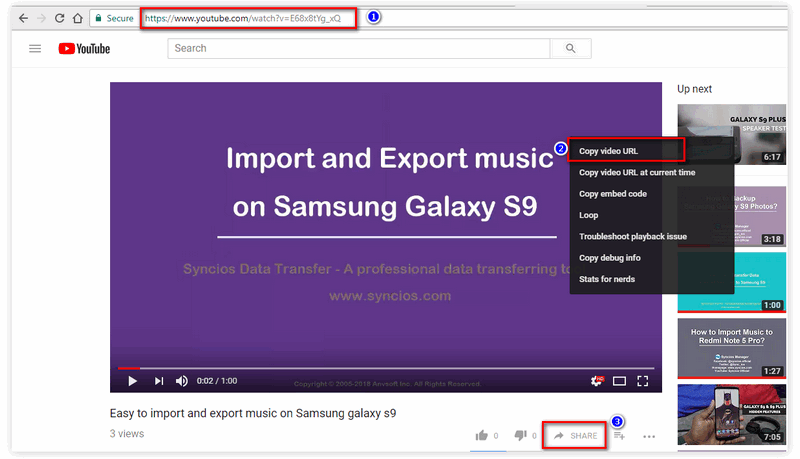
Task: Click the Up next heading
Action: pos(694,89)
